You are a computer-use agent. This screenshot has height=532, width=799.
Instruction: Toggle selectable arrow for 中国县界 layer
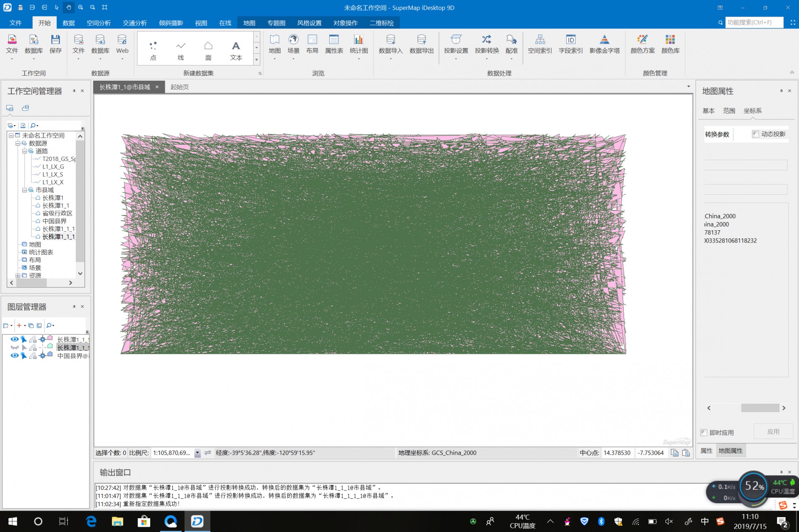tap(24, 356)
